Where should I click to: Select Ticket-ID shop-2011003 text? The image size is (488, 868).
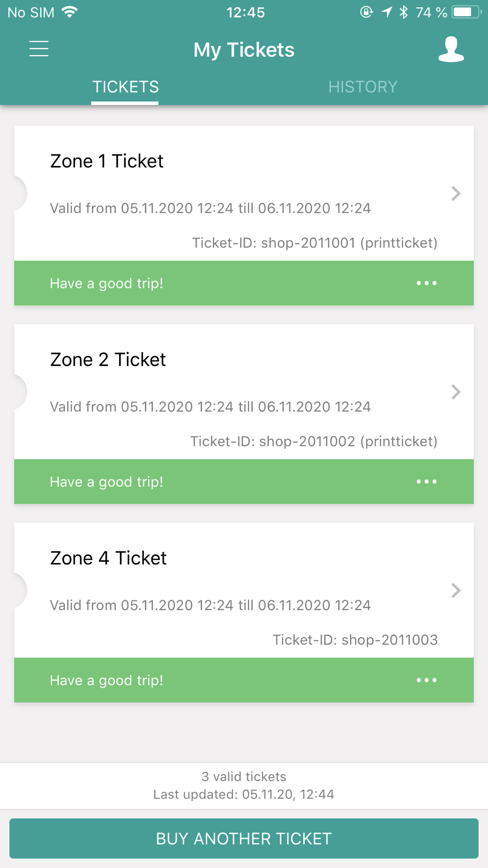(355, 640)
